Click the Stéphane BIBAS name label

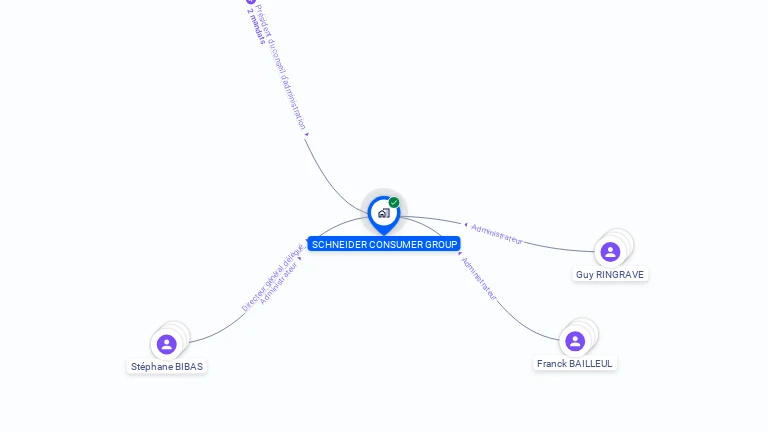click(x=167, y=366)
